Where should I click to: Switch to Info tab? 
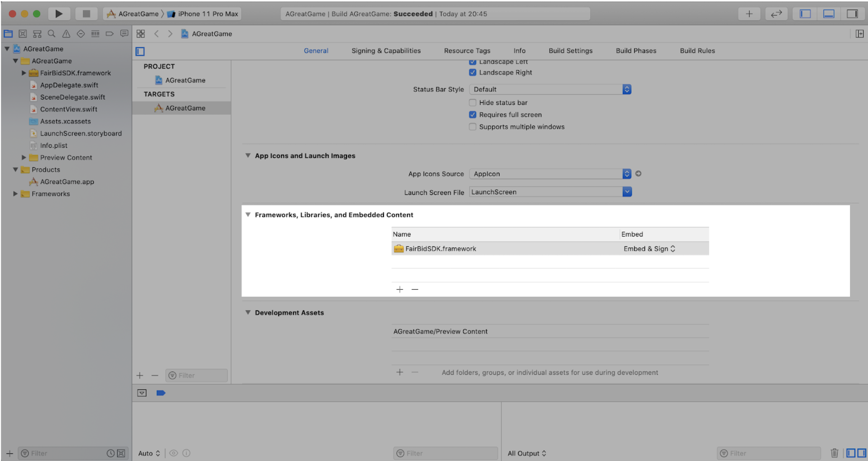click(x=519, y=51)
